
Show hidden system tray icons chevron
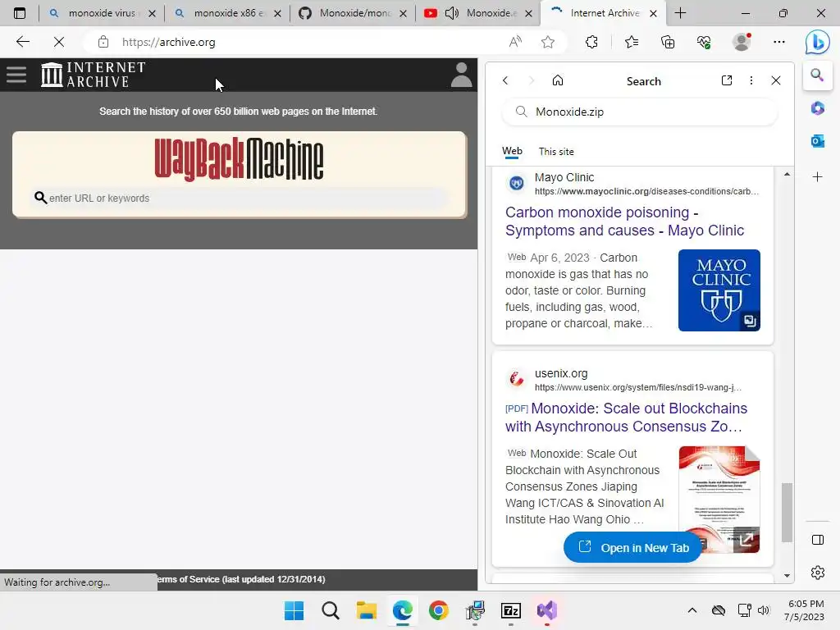692,610
